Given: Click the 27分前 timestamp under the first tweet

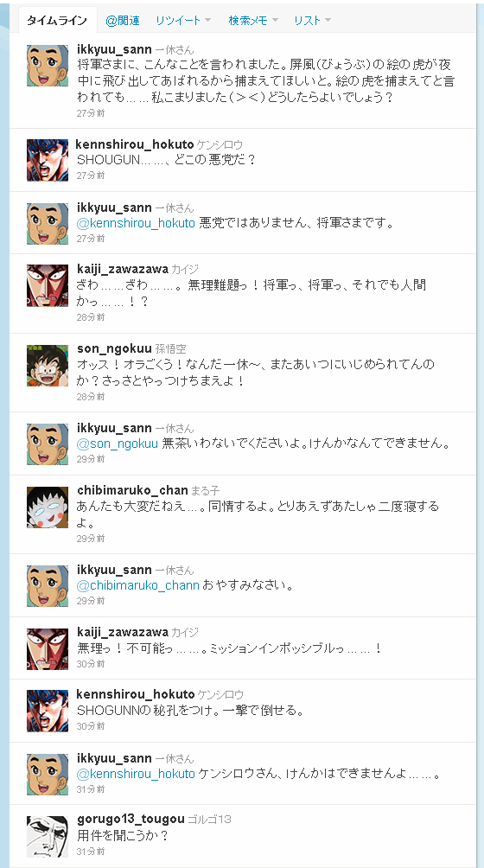Looking at the screenshot, I should coord(91,113).
